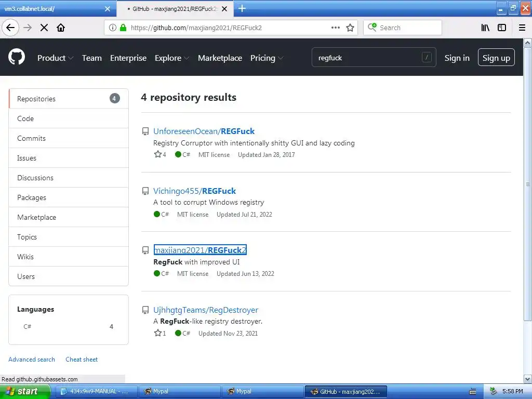
Task: Click repo icon beside UjhhgtgTeams/RegDestroyer
Action: click(x=145, y=310)
